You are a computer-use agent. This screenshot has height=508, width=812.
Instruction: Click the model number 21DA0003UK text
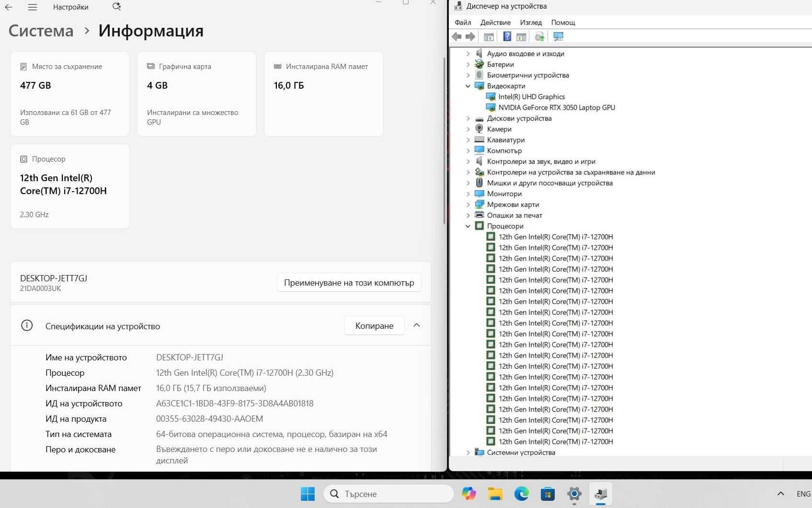[x=41, y=289]
